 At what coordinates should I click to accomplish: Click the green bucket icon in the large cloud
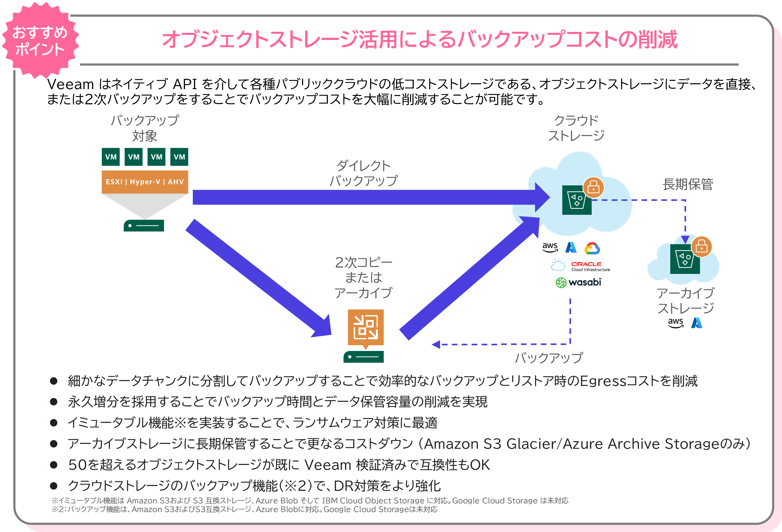[x=577, y=200]
